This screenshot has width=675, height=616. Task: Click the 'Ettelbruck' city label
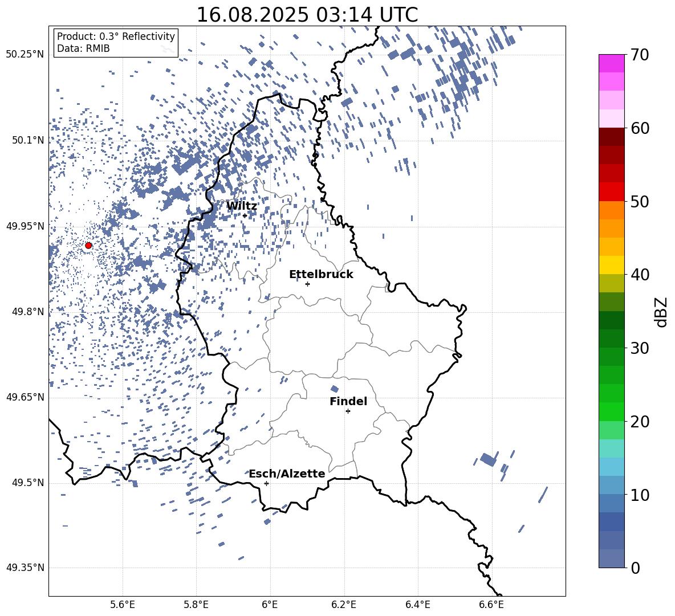click(x=321, y=275)
